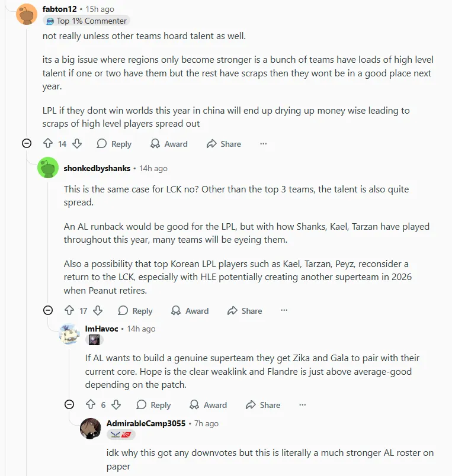Downvote ImHavoc's comment
Image resolution: width=452 pixels, height=476 pixels.
(116, 405)
